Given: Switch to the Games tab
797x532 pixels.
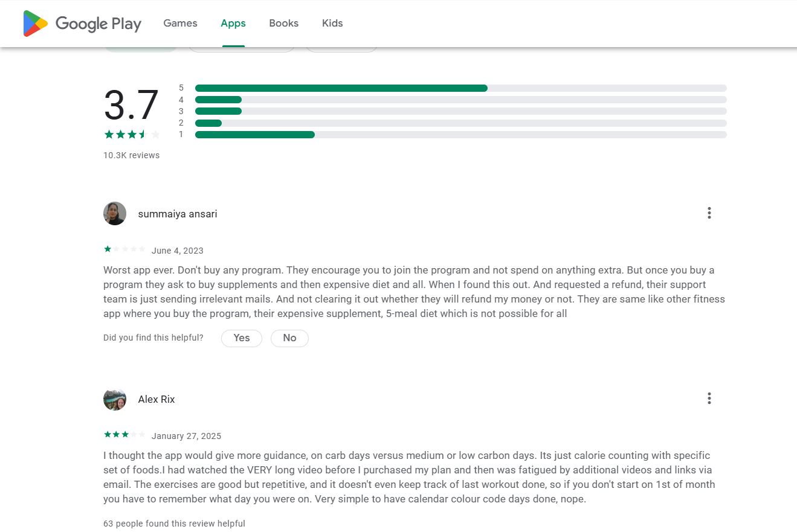Looking at the screenshot, I should pos(180,24).
